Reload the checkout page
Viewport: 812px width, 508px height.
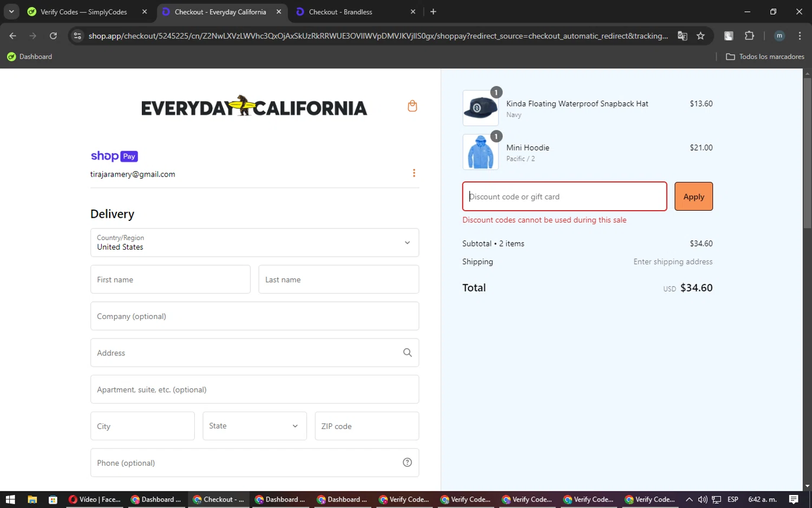point(53,36)
